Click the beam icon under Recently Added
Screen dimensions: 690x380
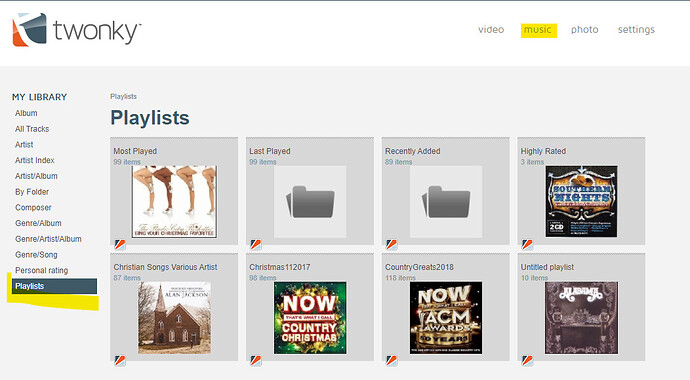(392, 245)
